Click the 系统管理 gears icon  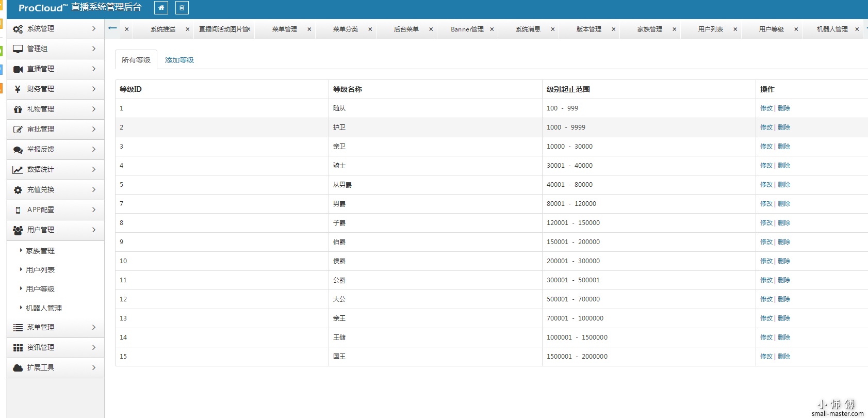[18, 29]
